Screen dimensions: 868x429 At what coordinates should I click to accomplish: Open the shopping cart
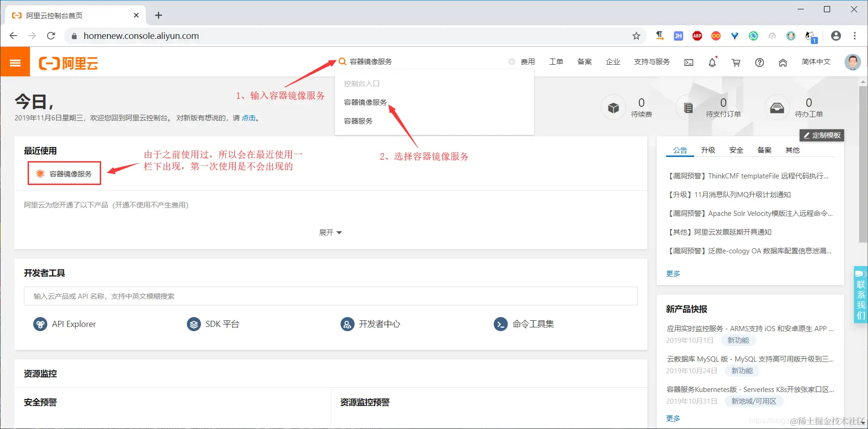pyautogui.click(x=736, y=62)
